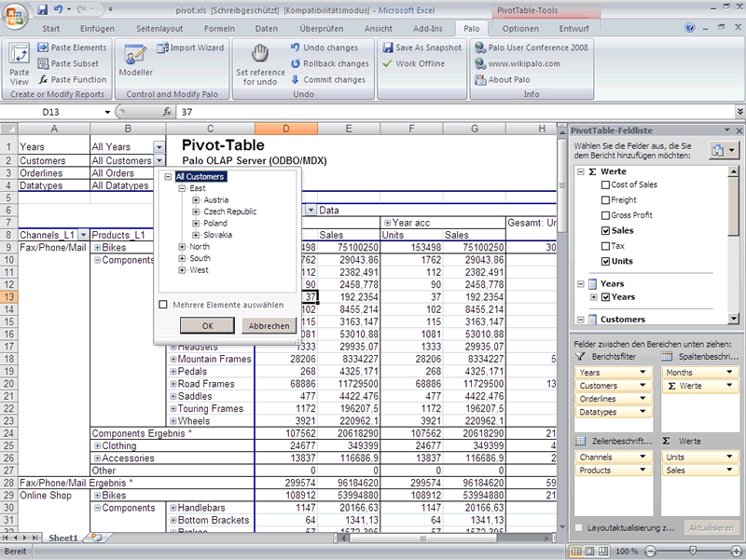Click the horizontal scrollbar of the sheet
This screenshot has width=746, height=560.
click(x=423, y=539)
